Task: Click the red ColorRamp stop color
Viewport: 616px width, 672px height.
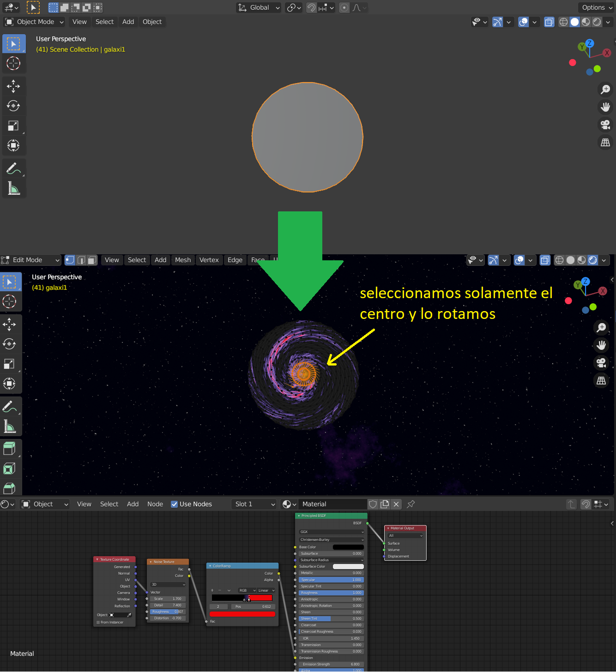Action: coord(242,614)
